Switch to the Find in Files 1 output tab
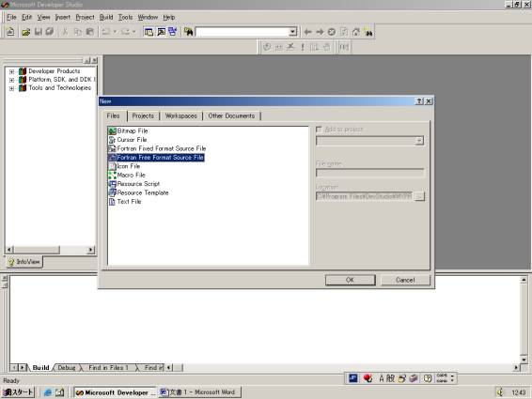 click(108, 367)
